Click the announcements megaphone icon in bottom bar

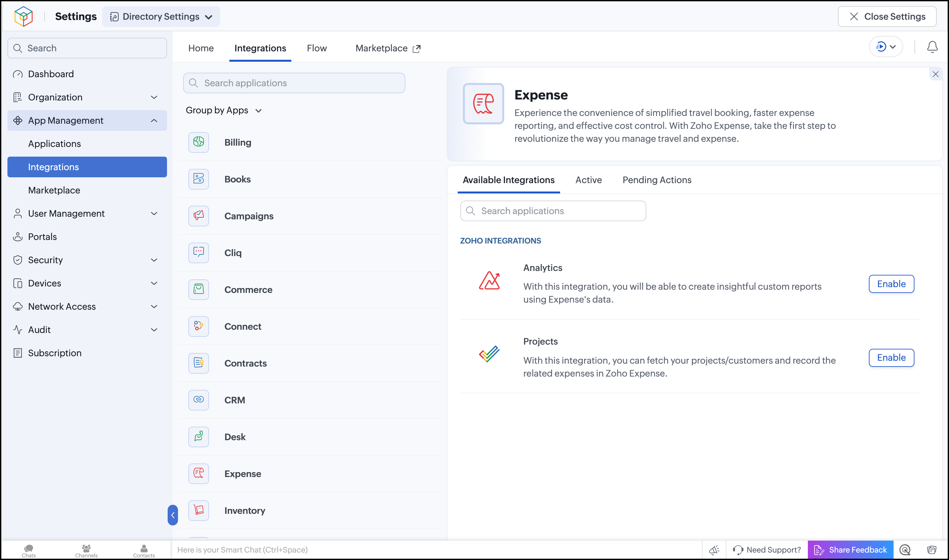(714, 550)
